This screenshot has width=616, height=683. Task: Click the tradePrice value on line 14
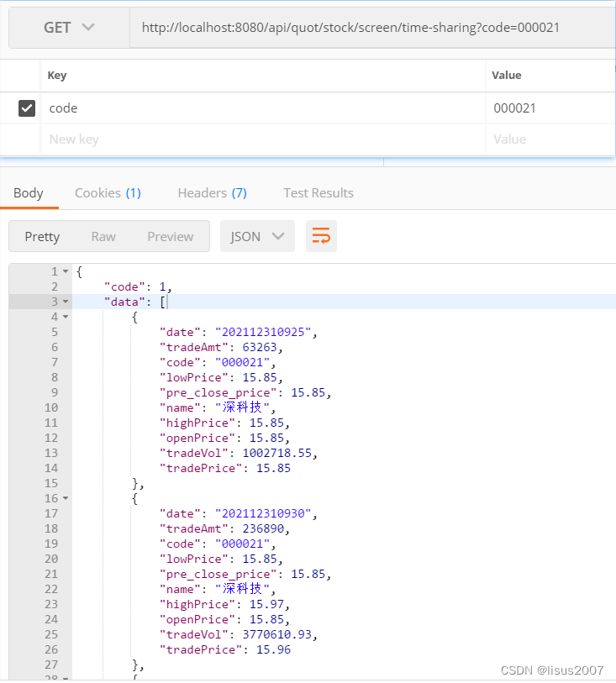pos(273,468)
